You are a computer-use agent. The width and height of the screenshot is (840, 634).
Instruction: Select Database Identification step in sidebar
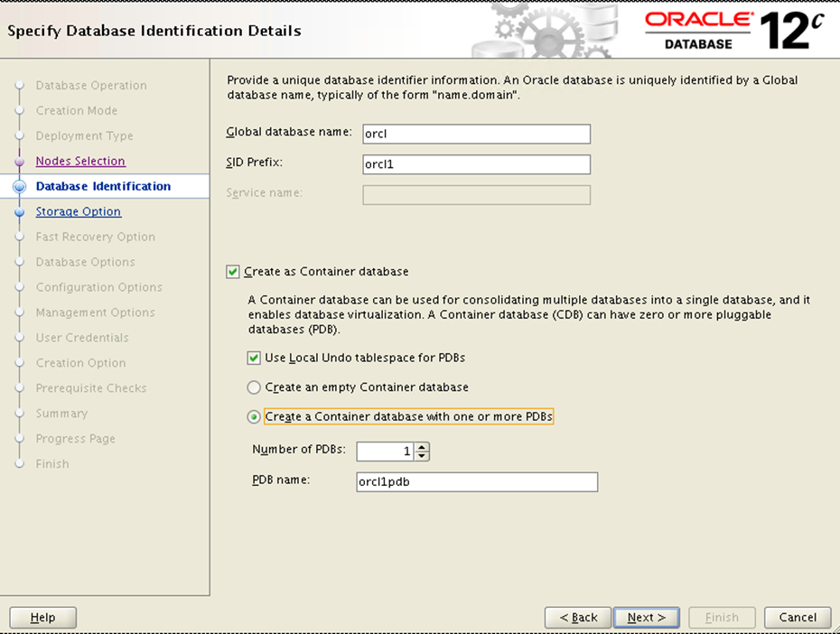(x=103, y=186)
